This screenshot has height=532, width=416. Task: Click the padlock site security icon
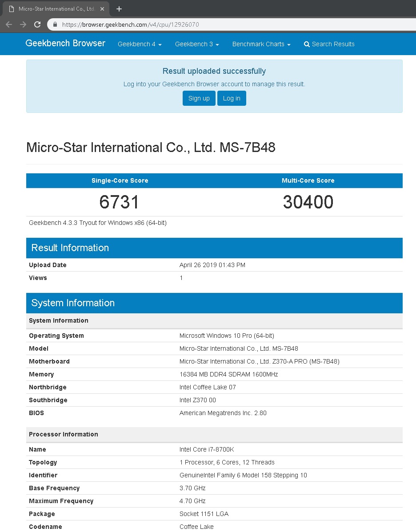tap(55, 24)
